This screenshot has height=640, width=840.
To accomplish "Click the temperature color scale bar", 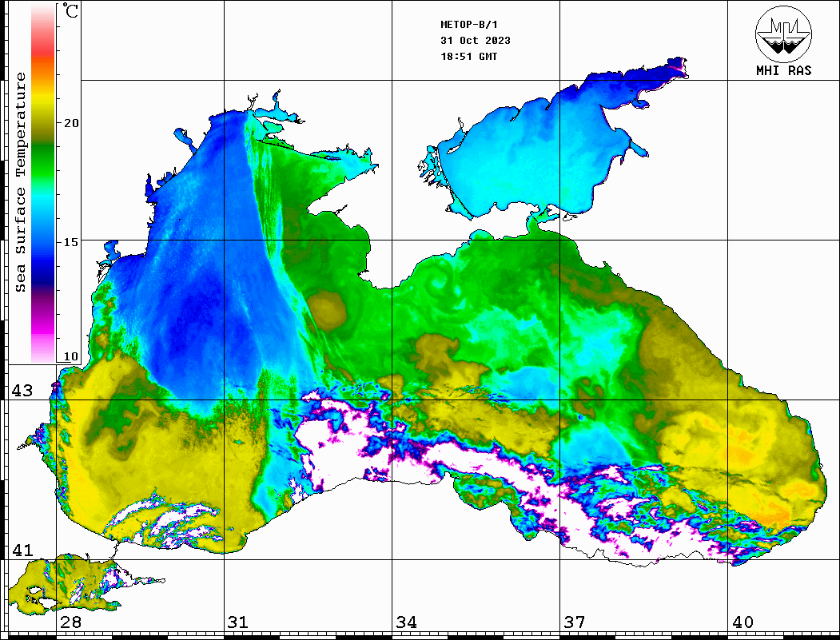I will point(43,184).
